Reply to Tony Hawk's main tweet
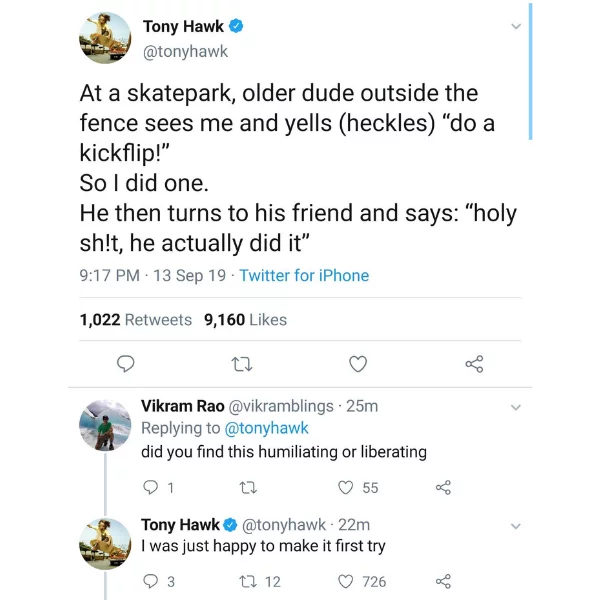Viewport: 600px width, 600px height. tap(126, 364)
